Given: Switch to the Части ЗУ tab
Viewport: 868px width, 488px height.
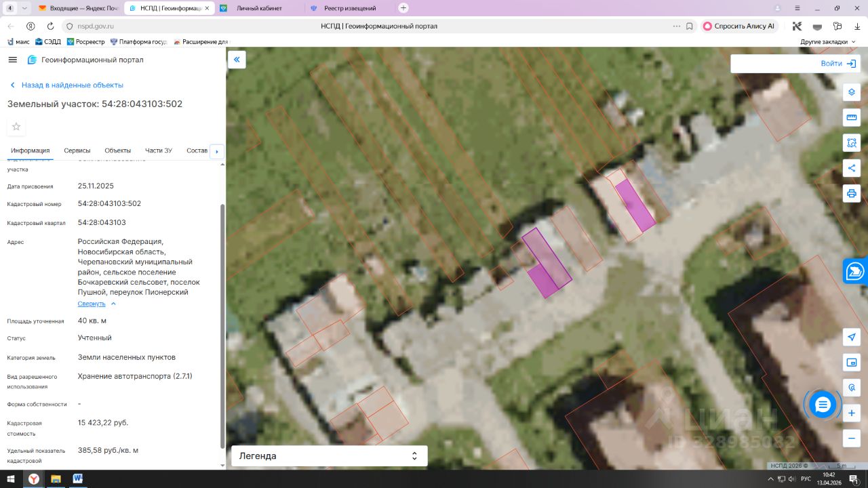Looking at the screenshot, I should pos(159,150).
